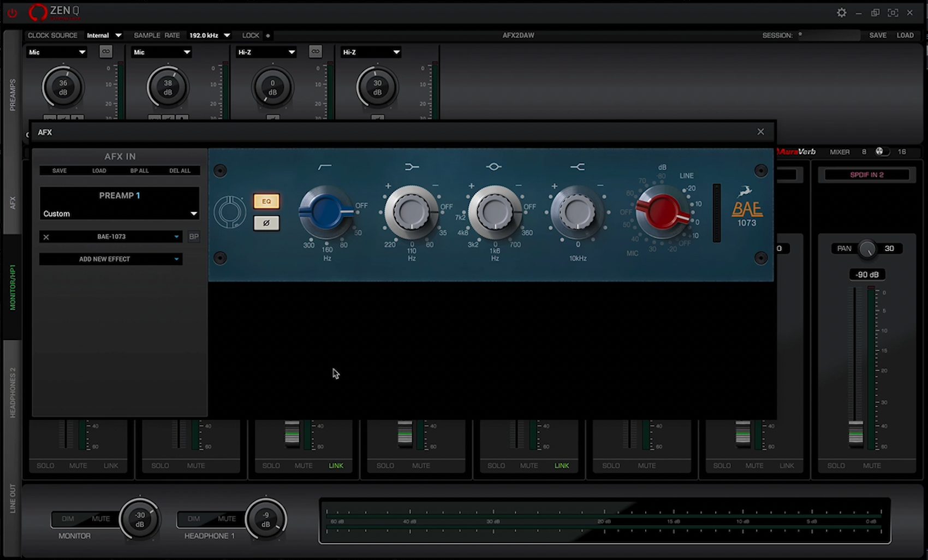This screenshot has width=928, height=560.
Task: Click the low shelf knob labeled 110 Hz
Action: [x=411, y=212]
